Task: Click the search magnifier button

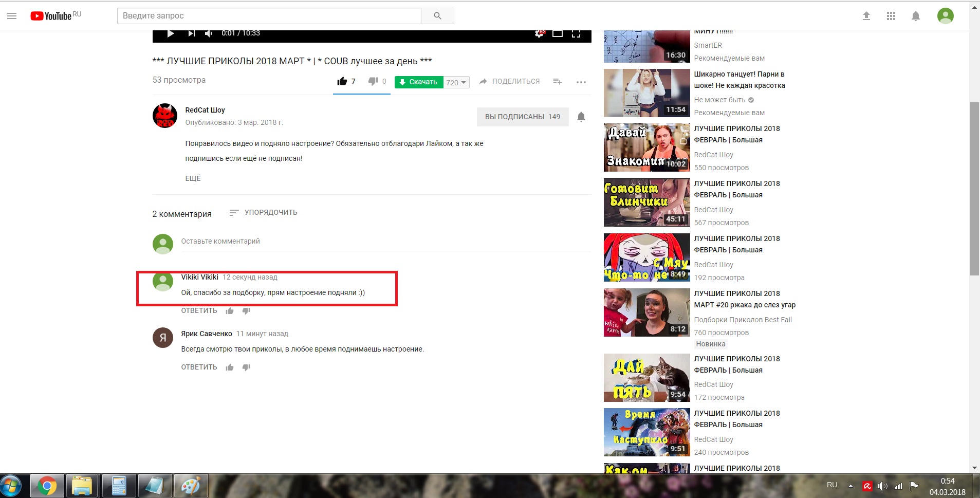Action: [x=437, y=16]
